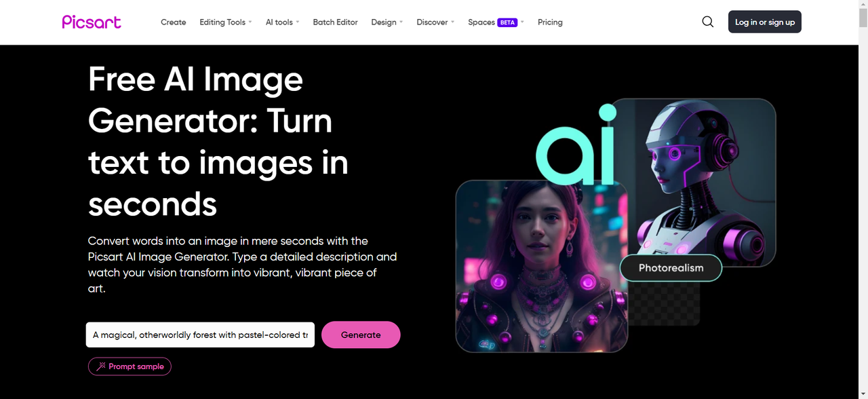868x399 pixels.
Task: Click the pink Generate button
Action: coord(361,335)
